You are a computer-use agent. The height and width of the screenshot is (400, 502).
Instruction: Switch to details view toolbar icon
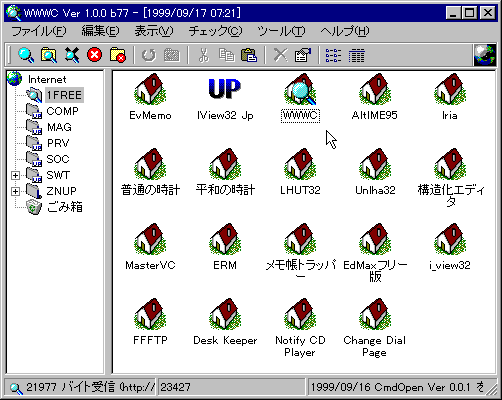pyautogui.click(x=356, y=55)
